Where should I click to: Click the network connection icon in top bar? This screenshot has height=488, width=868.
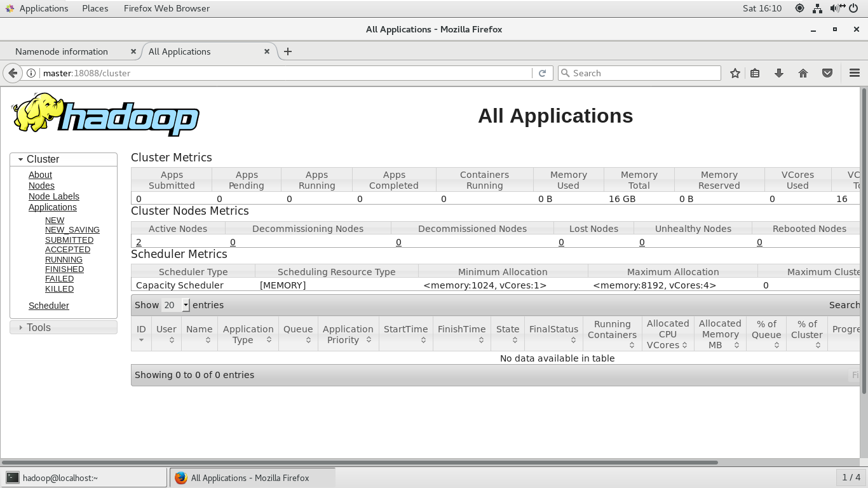point(818,8)
